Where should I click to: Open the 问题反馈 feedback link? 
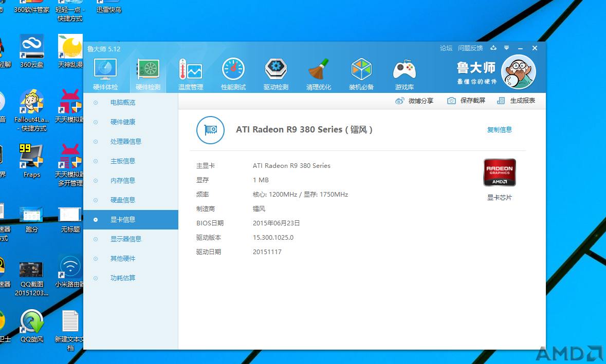pyautogui.click(x=470, y=48)
